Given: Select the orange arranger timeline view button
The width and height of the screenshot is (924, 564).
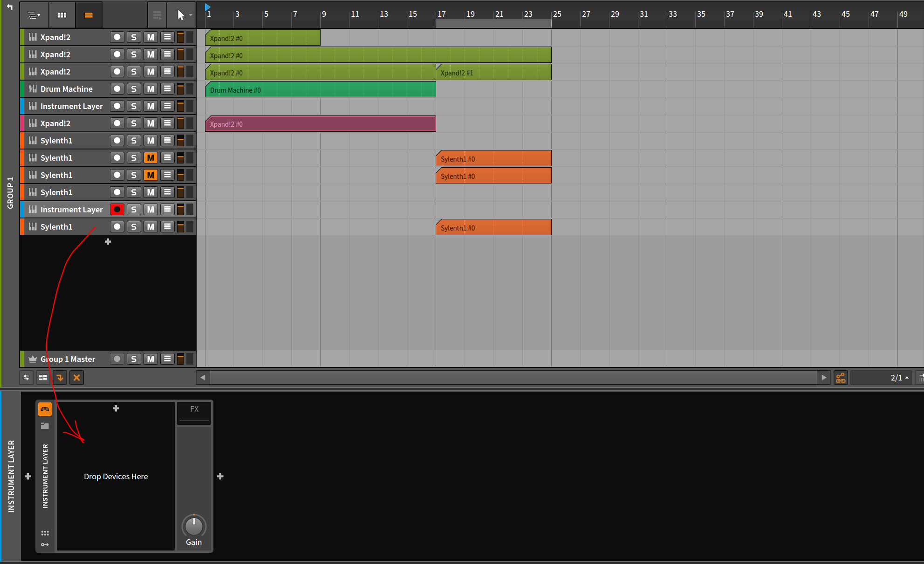Looking at the screenshot, I should [x=88, y=15].
